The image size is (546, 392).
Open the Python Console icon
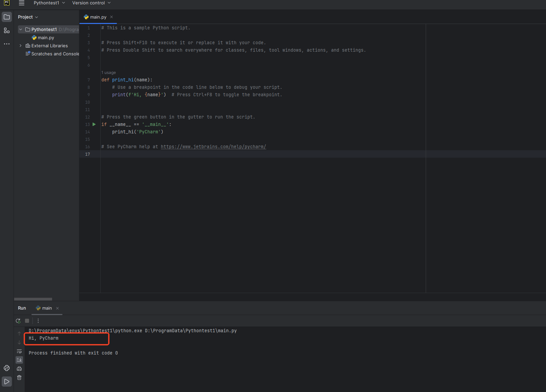point(6,368)
